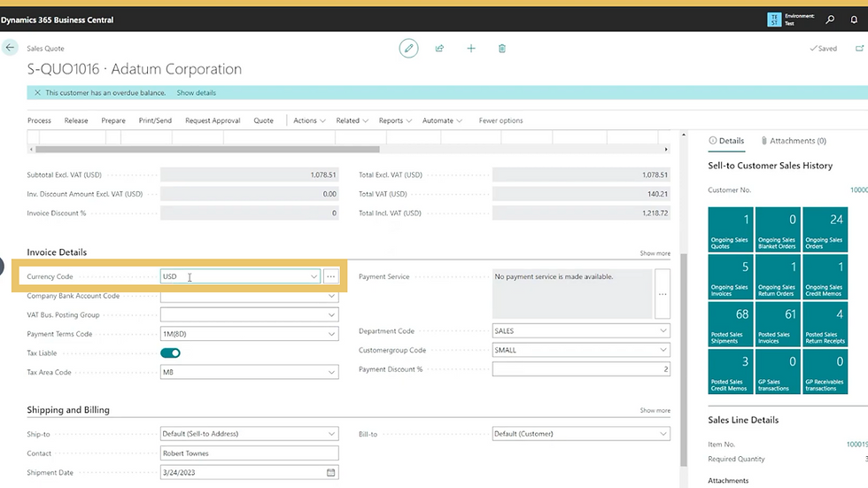Open Ongoing Sales Return Orders tile
The height and width of the screenshot is (488, 868).
click(778, 276)
